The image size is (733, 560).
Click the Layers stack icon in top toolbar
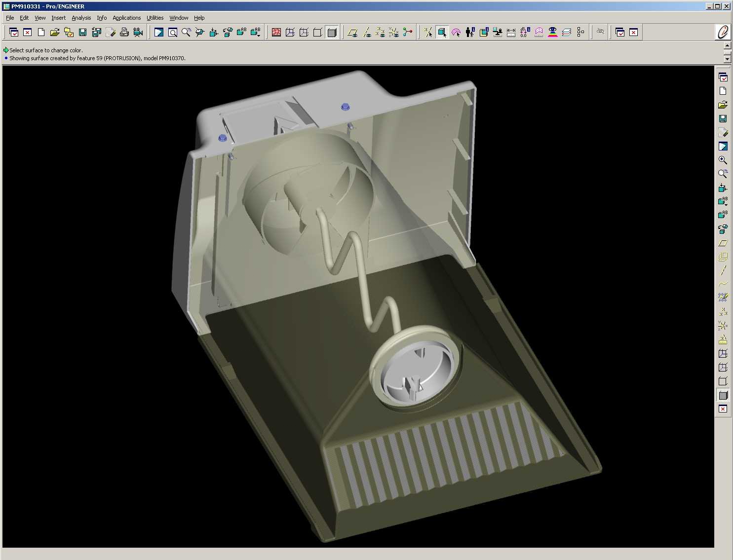click(x=567, y=33)
